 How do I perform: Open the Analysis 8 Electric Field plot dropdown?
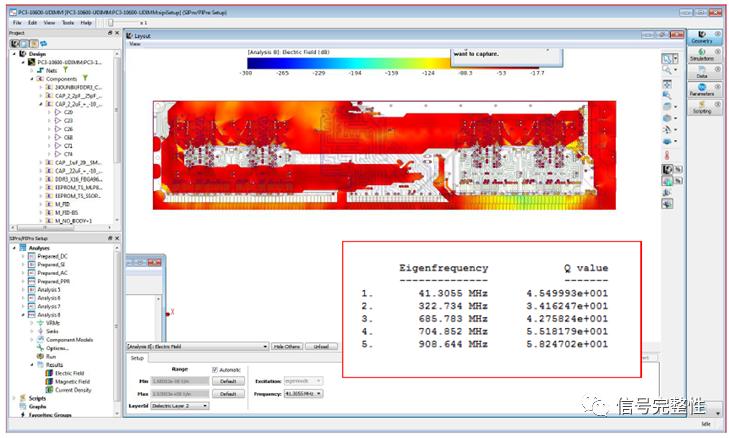(198, 346)
